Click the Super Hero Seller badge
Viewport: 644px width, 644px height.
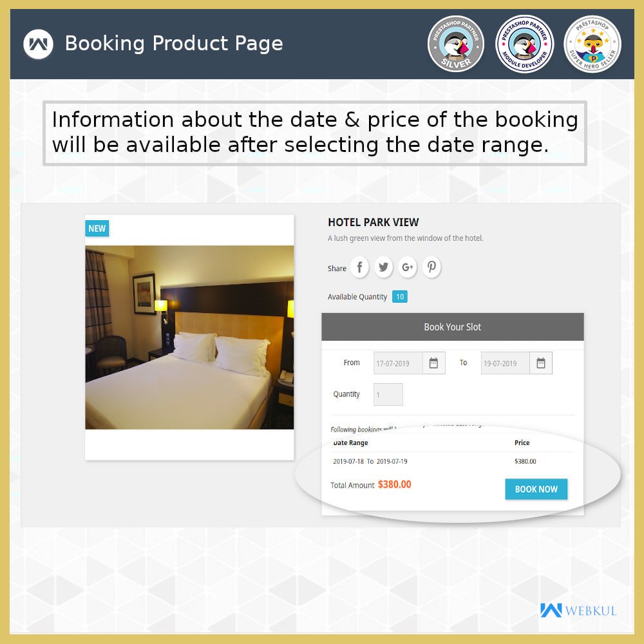[592, 44]
